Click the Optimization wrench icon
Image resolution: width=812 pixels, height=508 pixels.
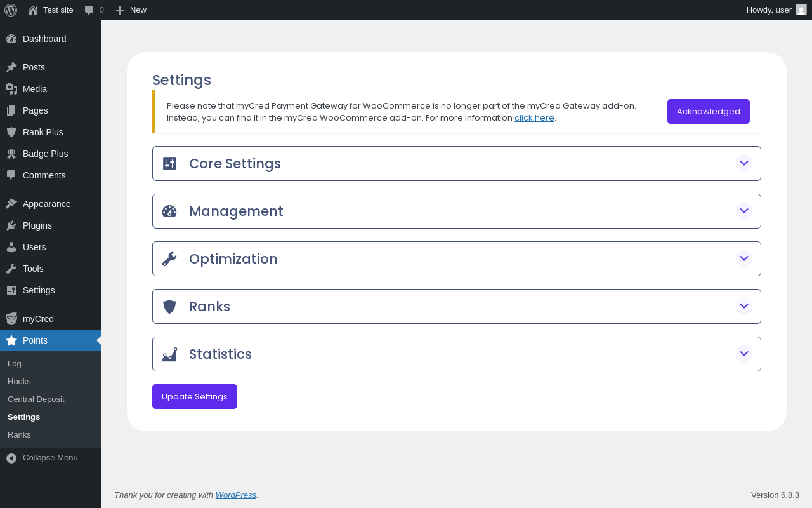169,259
